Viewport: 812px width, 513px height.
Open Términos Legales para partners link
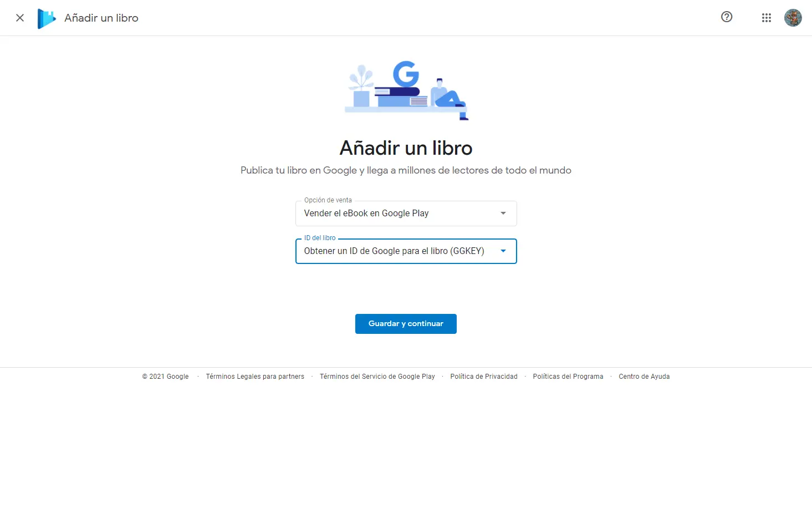255,377
